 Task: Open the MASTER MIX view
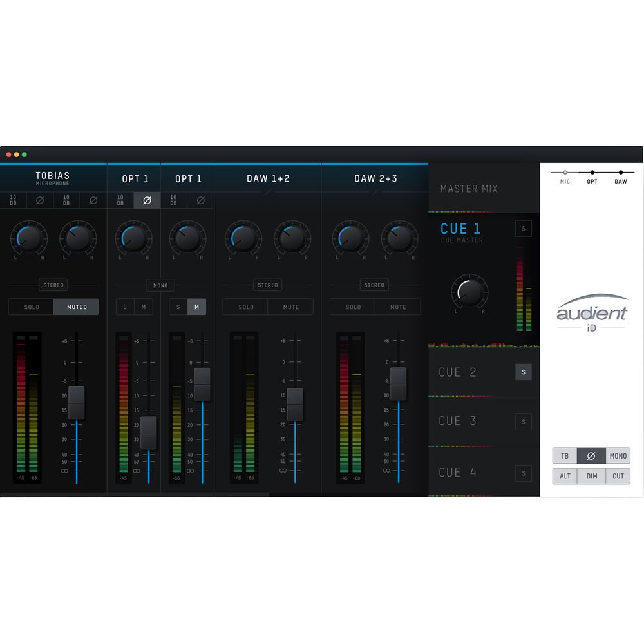(x=469, y=189)
